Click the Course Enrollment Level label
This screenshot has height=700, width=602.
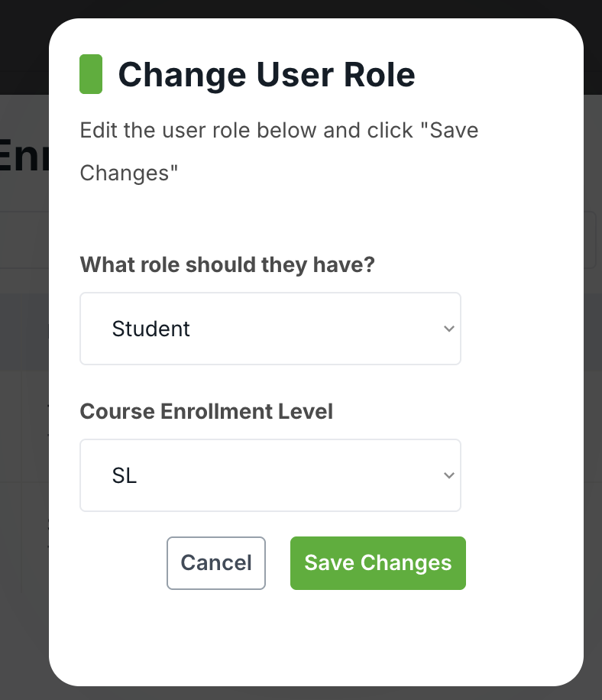coord(206,411)
